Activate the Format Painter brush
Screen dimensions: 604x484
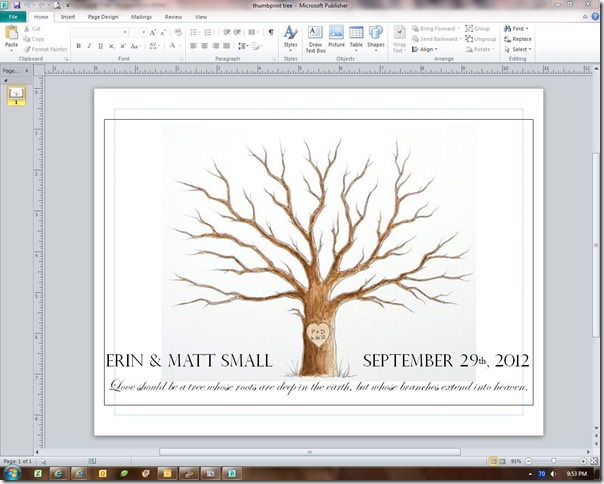45,49
